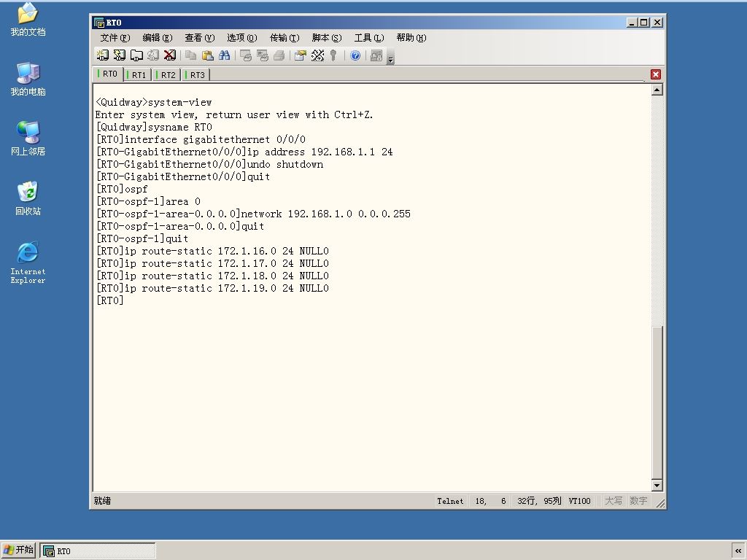The width and height of the screenshot is (747, 560).
Task: Click '32行, 95列' in the status bar
Action: tap(539, 501)
